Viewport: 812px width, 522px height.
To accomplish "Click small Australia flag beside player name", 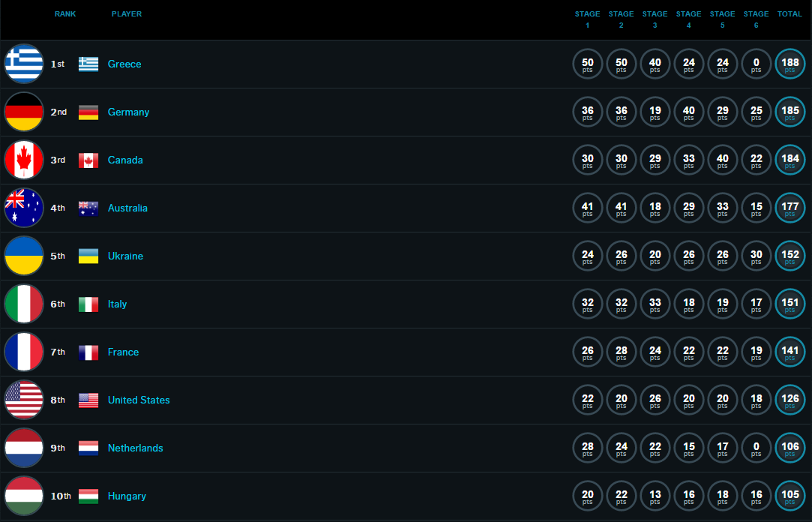I will pyautogui.click(x=88, y=208).
